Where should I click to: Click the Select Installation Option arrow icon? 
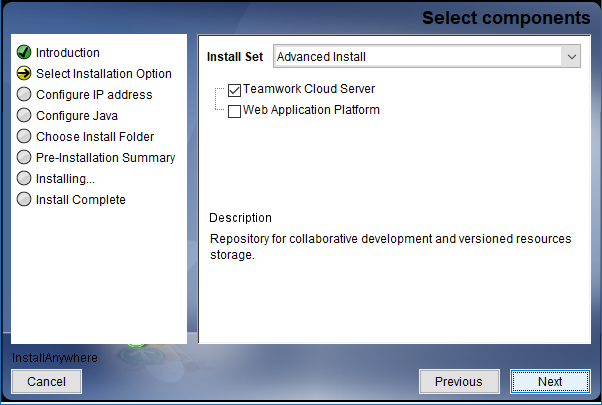tap(24, 73)
